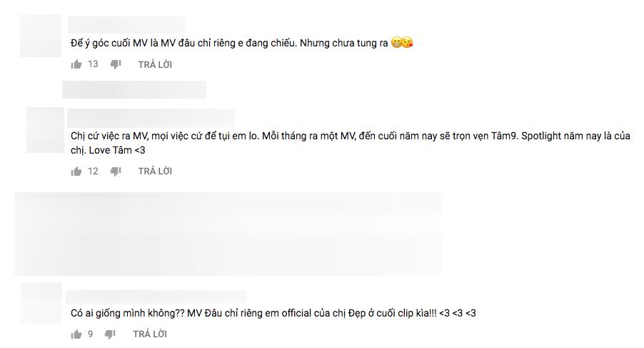This screenshot has width=644, height=348.
Task: Click the large blurred comment block
Action: coord(228,234)
